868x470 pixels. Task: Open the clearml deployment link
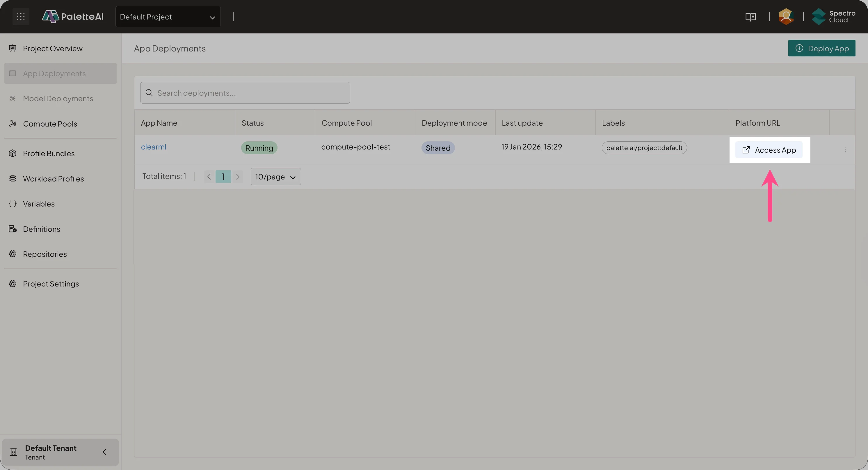(x=154, y=147)
